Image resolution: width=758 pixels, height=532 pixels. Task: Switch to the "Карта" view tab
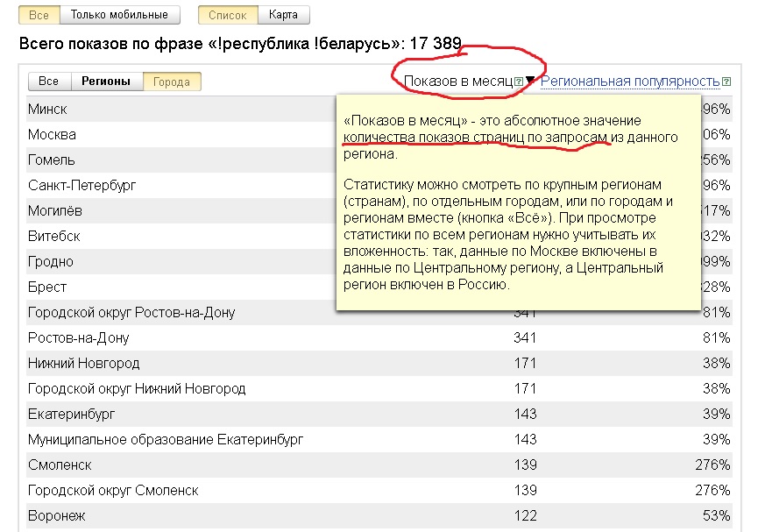point(283,15)
